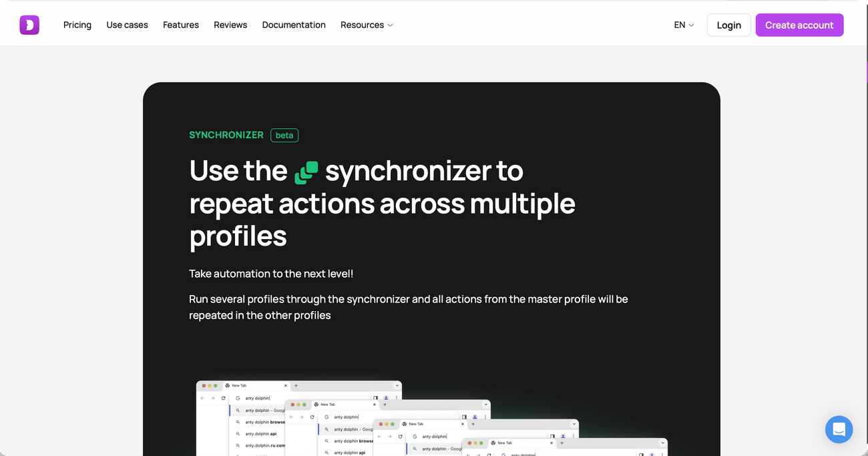The image size is (868, 456).
Task: Expand the Resources dropdown menu
Action: click(367, 25)
